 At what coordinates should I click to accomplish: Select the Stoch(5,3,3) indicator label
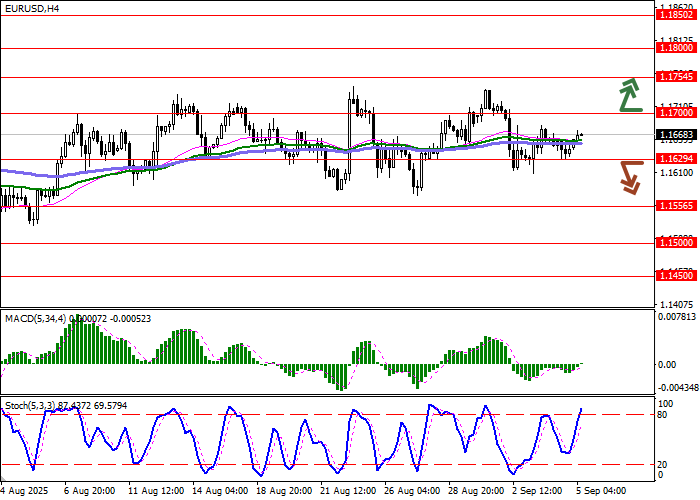pos(30,405)
